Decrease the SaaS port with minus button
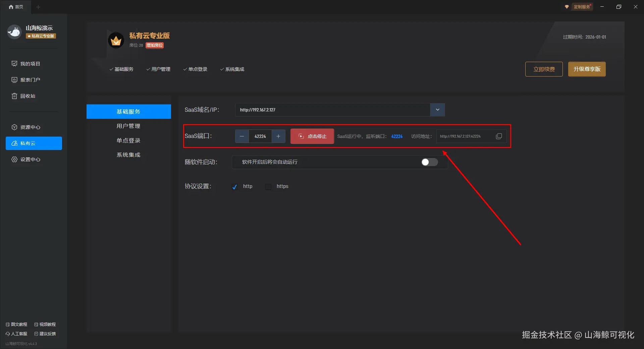The height and width of the screenshot is (349, 644). (x=242, y=136)
